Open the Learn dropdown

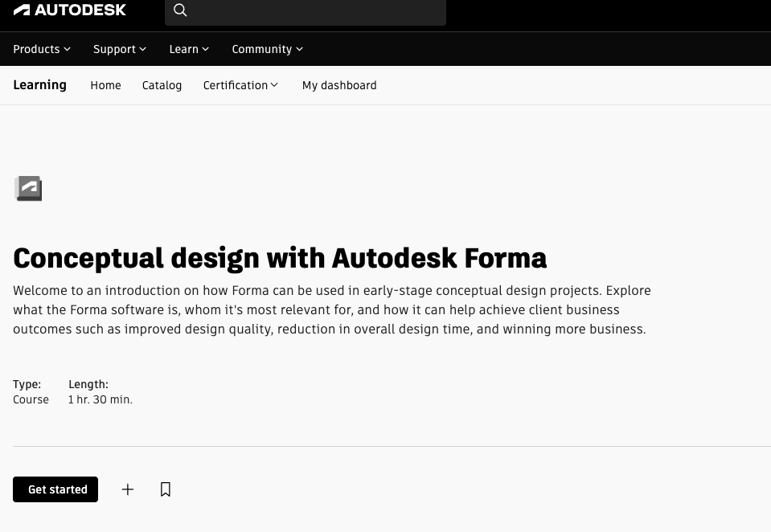(x=188, y=49)
